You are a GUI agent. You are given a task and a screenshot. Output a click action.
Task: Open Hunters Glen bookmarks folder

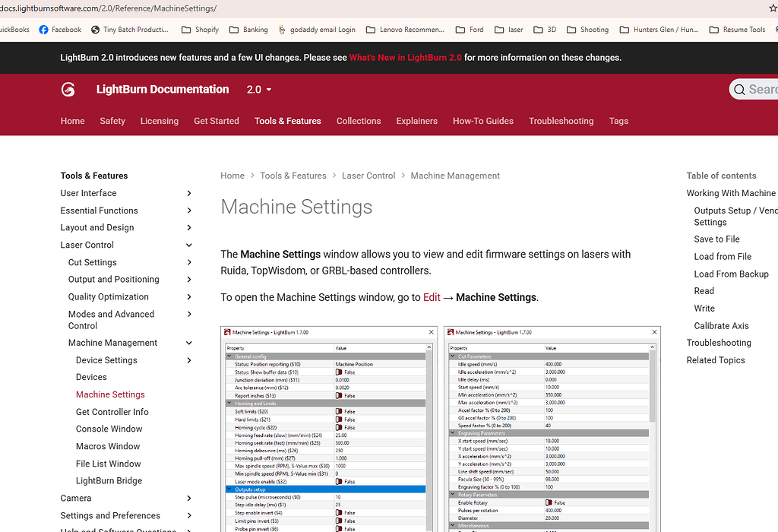pyautogui.click(x=659, y=30)
